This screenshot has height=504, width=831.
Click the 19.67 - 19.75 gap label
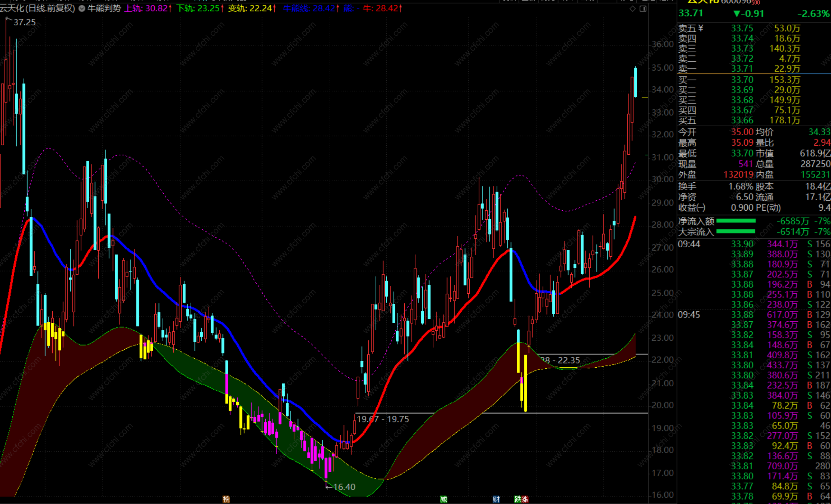[383, 419]
